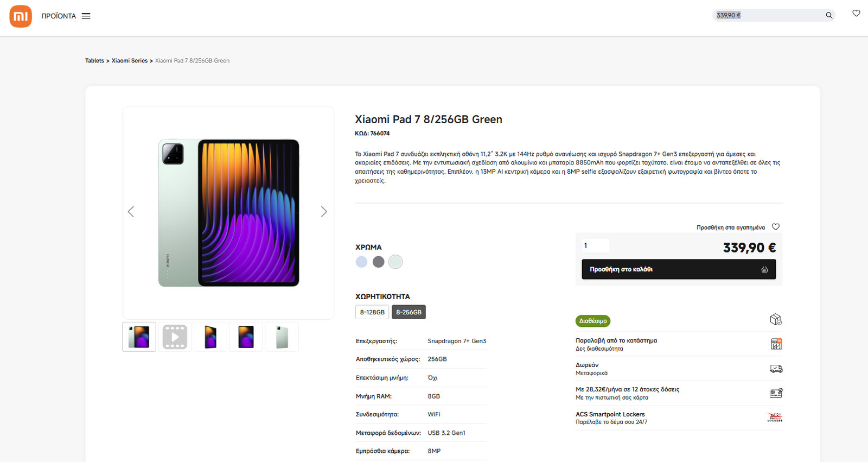868x462 pixels.
Task: Click the Μνήμη RAM label
Action: (374, 396)
